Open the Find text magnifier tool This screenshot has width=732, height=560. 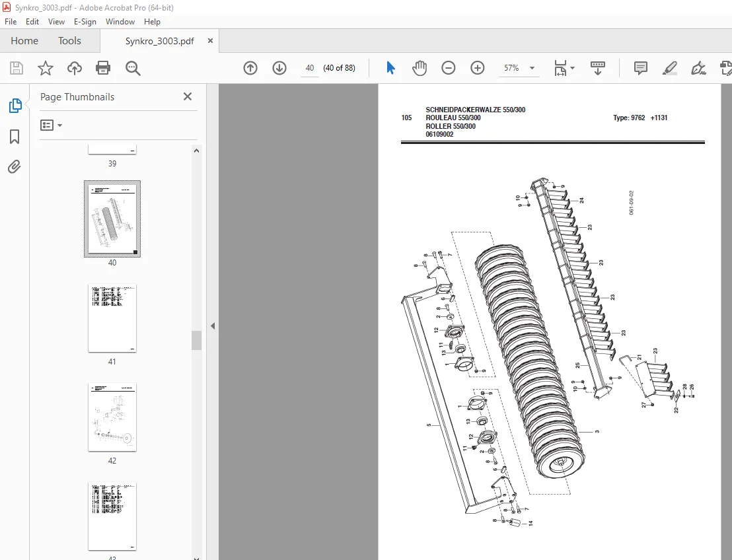tap(133, 68)
